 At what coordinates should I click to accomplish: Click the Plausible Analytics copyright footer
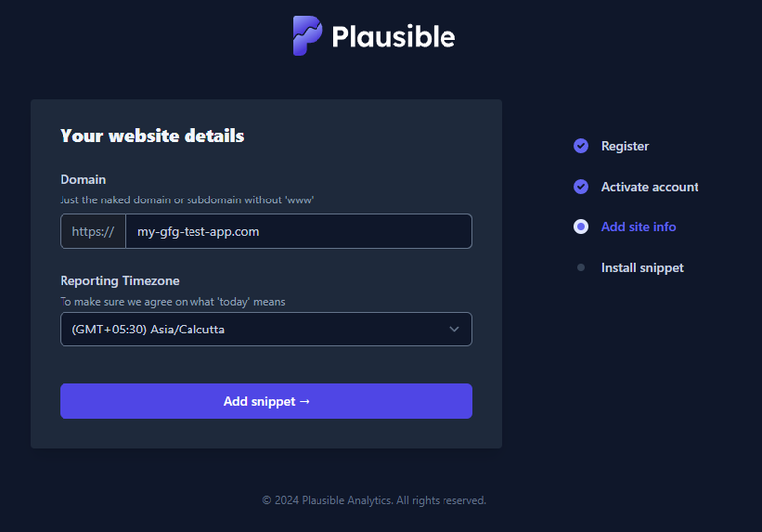click(374, 501)
